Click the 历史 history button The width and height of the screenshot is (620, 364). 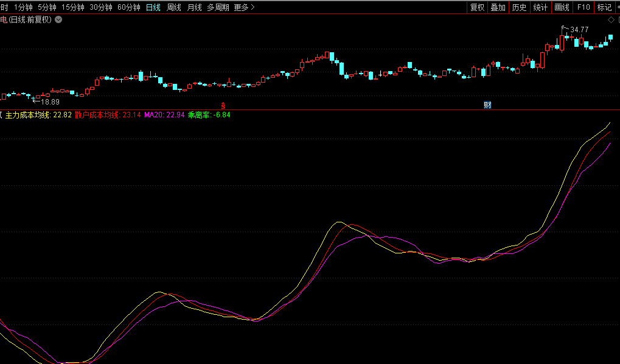(519, 7)
